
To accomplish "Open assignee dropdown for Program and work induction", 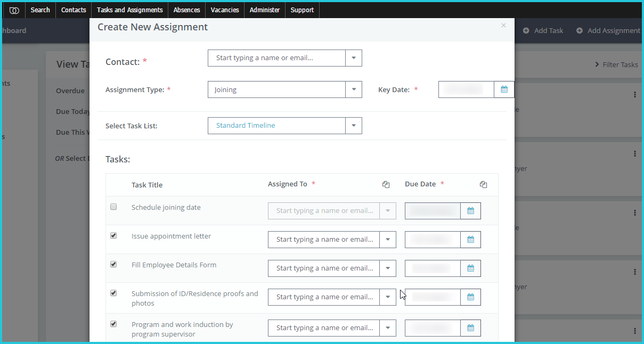I will (x=388, y=328).
